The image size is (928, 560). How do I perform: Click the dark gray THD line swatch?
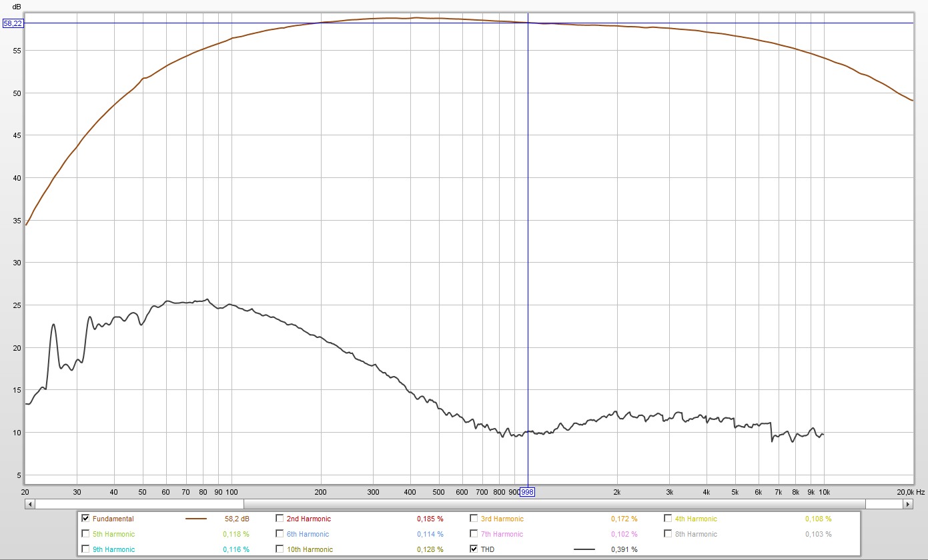[584, 549]
